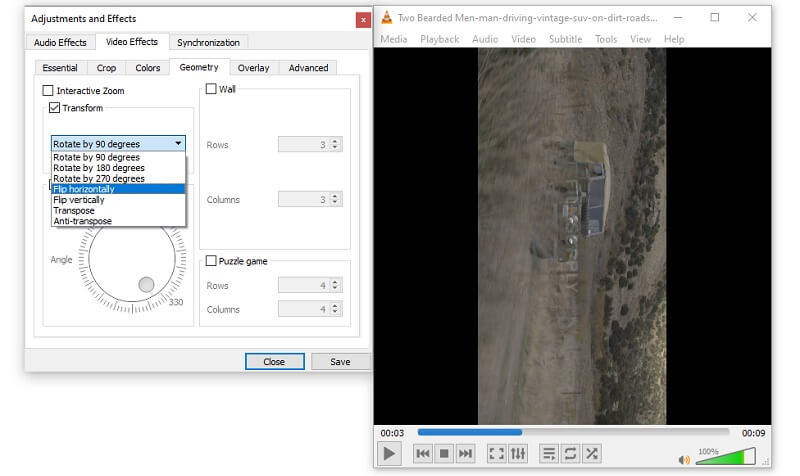Open the Subtitle menu

(x=565, y=39)
